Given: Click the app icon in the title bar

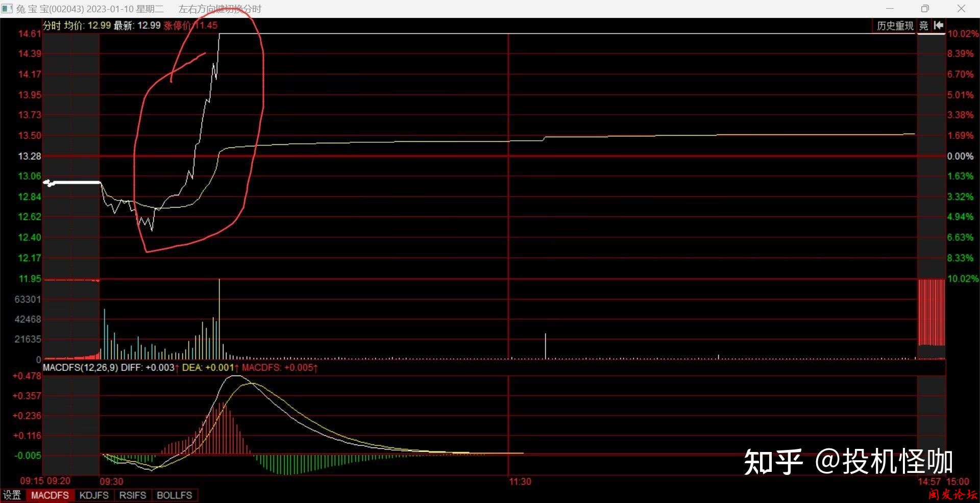Looking at the screenshot, I should 7,9.
